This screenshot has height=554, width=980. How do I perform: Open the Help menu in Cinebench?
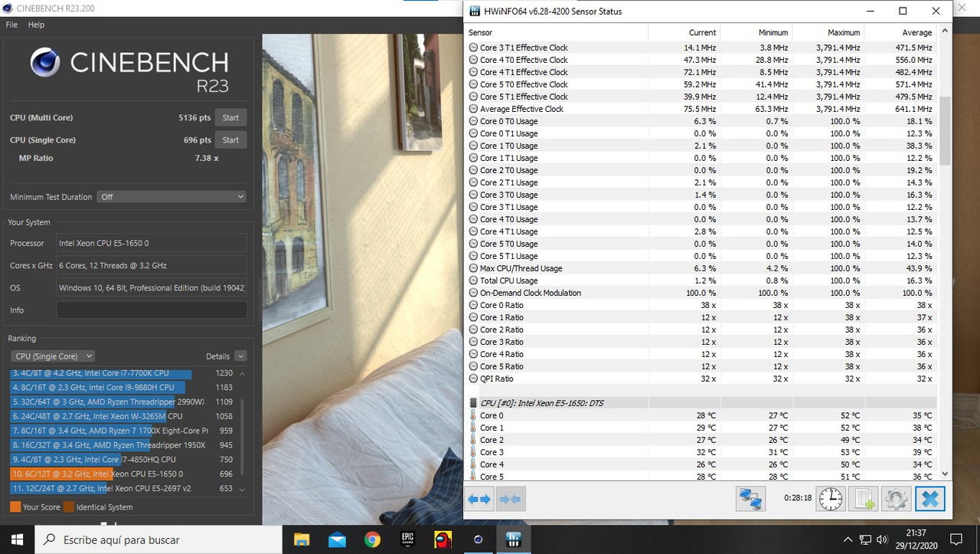[x=36, y=25]
